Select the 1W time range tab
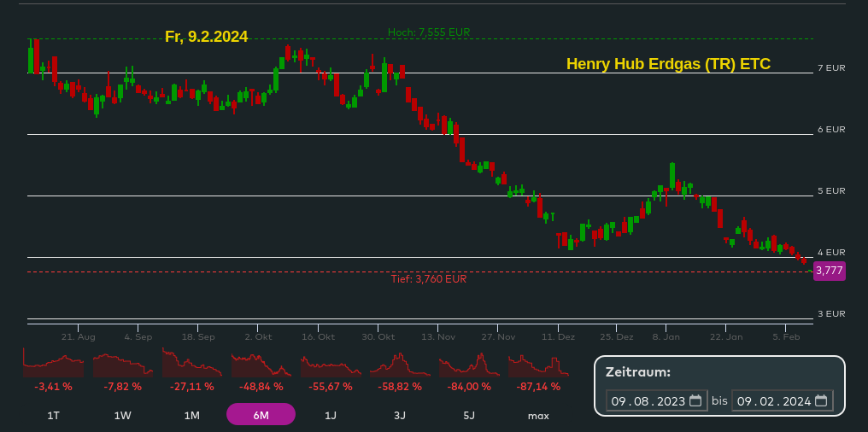Image resolution: width=868 pixels, height=432 pixels. (x=122, y=416)
